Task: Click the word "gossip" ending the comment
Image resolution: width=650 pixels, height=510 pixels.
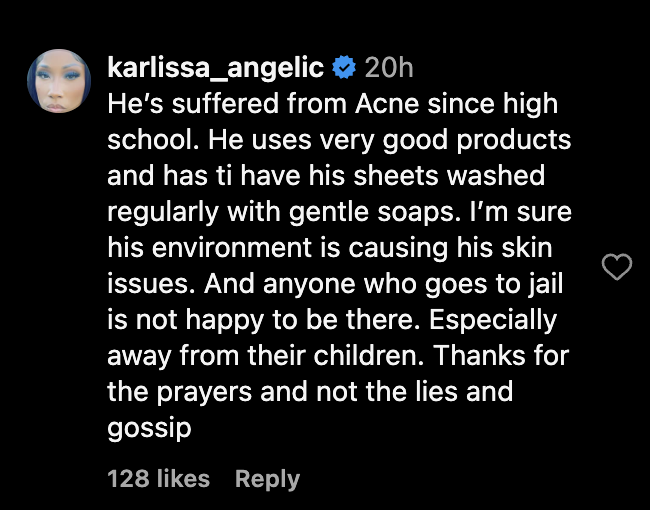Action: tap(149, 426)
